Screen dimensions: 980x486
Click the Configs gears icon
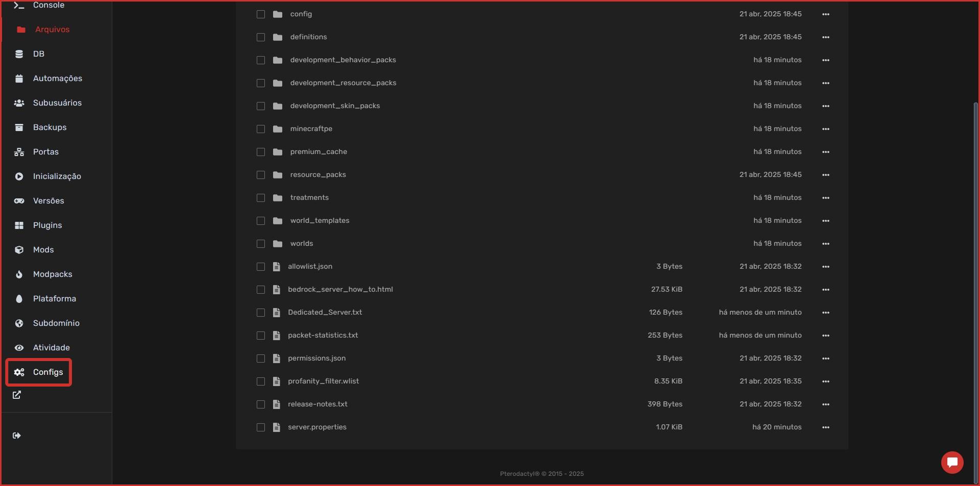[x=19, y=372]
